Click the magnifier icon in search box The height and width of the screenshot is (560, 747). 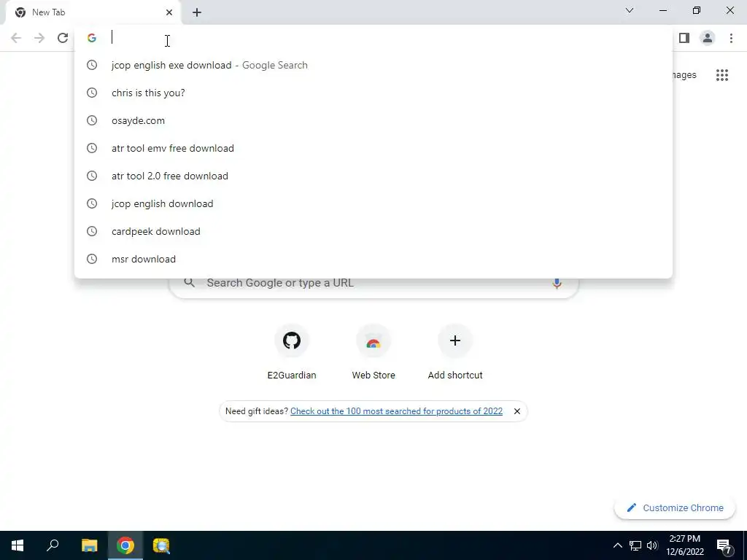190,283
